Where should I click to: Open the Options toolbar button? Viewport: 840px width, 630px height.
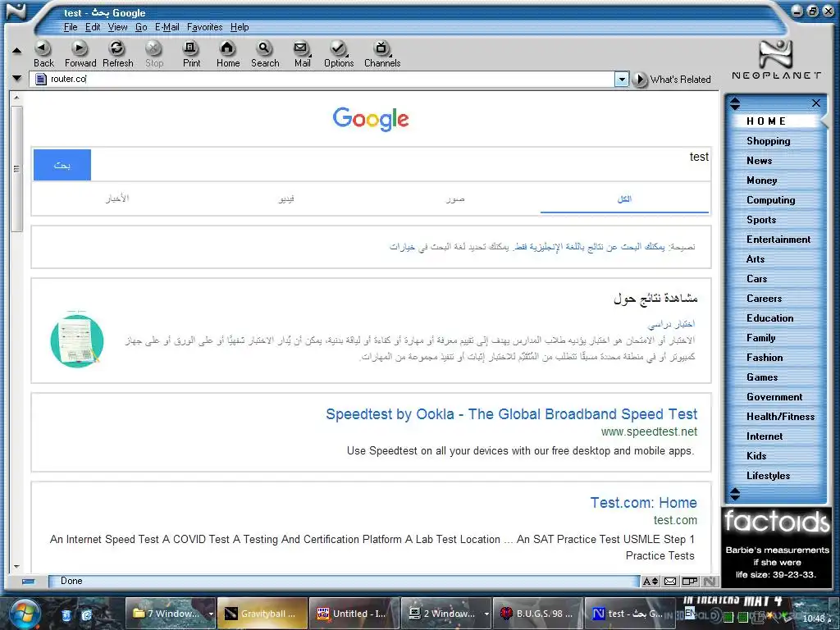coord(339,54)
